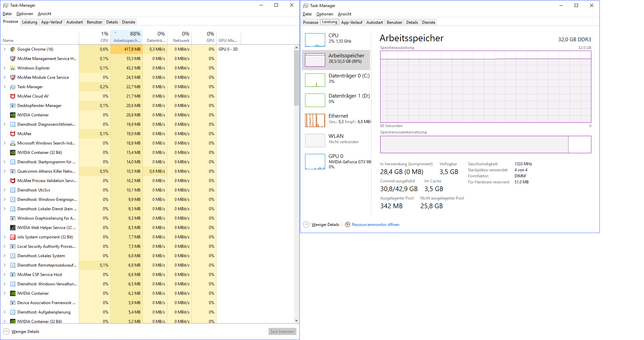The width and height of the screenshot is (644, 340).
Task: Open Autostart tab in left Task-Manager
Action: click(74, 22)
